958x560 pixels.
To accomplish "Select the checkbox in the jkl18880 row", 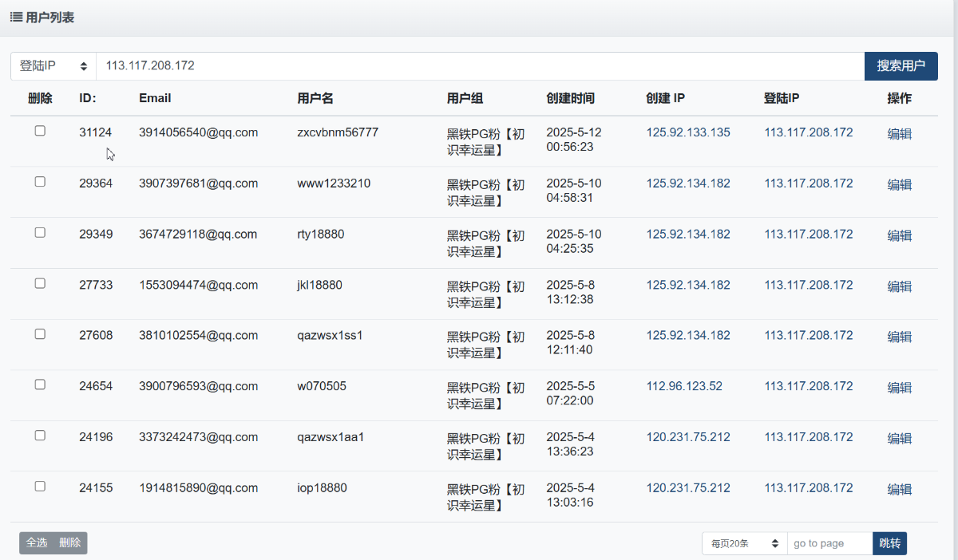I will click(x=40, y=283).
